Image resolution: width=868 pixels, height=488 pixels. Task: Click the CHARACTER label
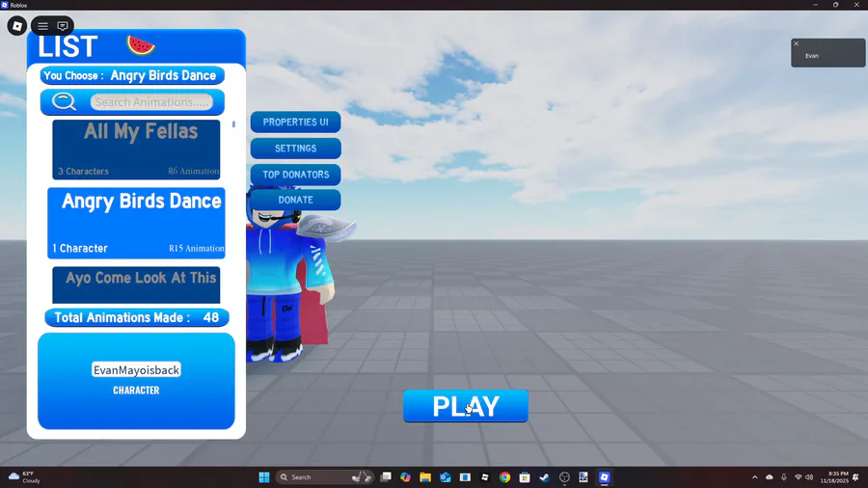[x=136, y=390]
